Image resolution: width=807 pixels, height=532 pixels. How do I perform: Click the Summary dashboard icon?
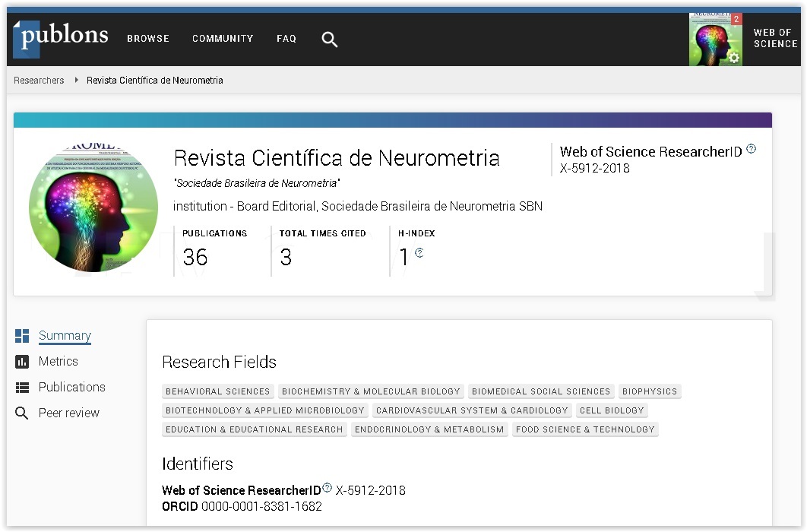pyautogui.click(x=22, y=336)
